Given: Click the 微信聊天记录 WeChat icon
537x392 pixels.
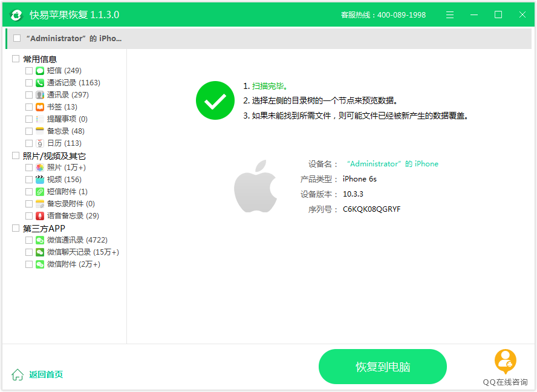Looking at the screenshot, I should tap(40, 252).
